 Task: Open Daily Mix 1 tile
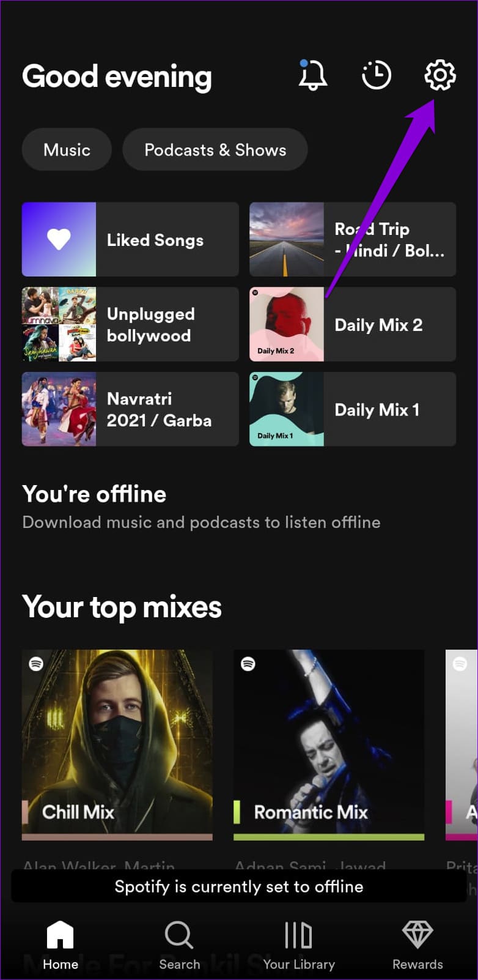pyautogui.click(x=353, y=409)
